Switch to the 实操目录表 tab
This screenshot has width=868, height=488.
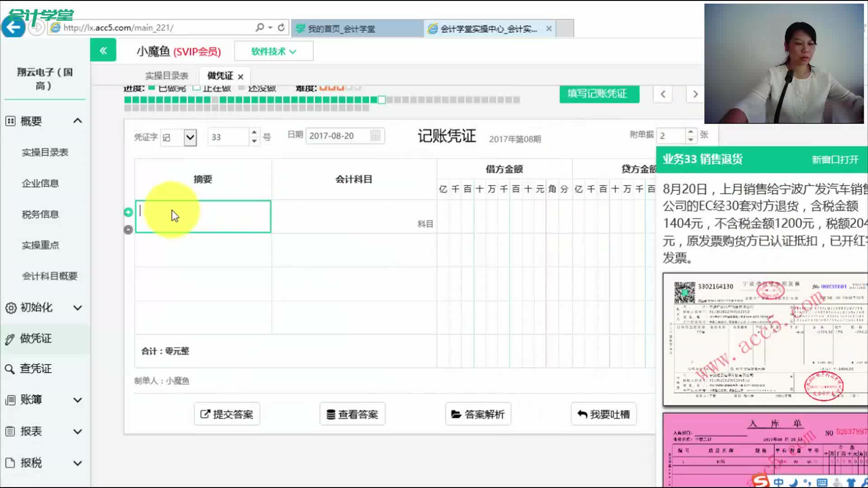pyautogui.click(x=166, y=76)
